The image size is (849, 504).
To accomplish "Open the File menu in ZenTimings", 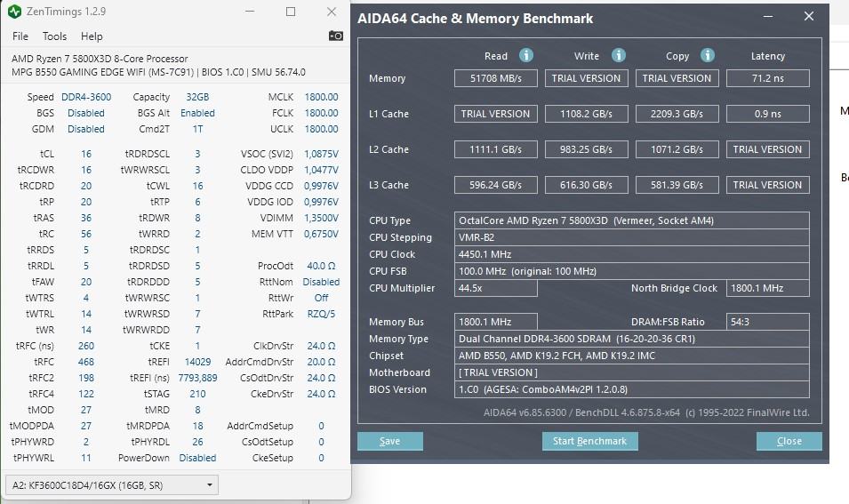I will coord(20,36).
